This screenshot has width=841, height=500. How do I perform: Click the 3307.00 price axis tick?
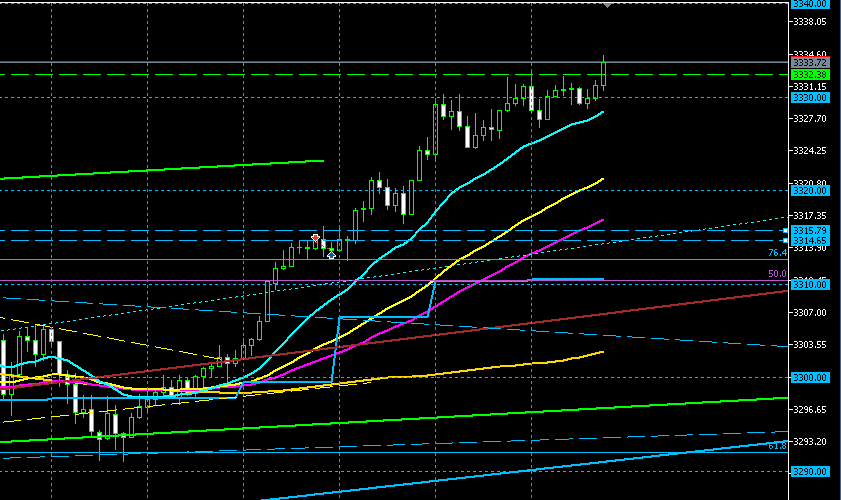[x=808, y=312]
